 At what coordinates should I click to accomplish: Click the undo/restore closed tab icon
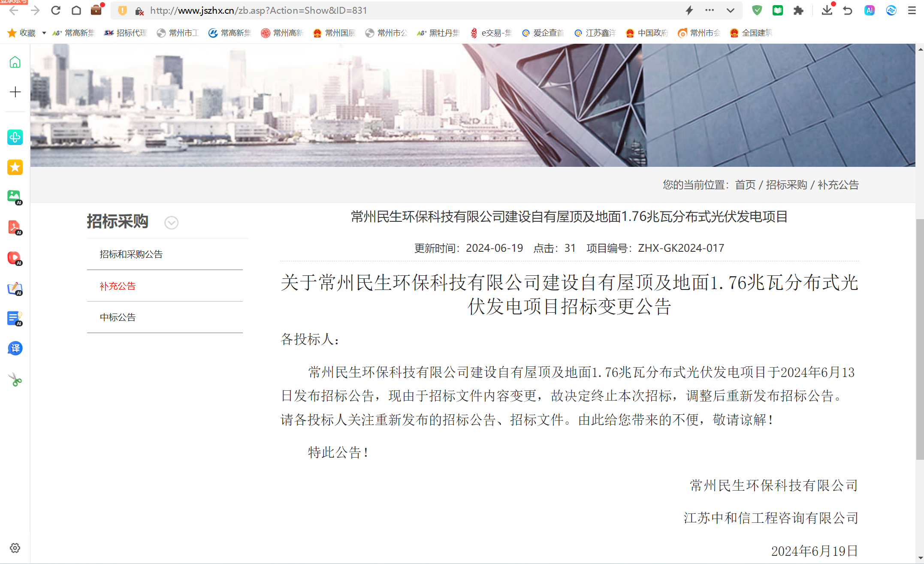point(848,10)
